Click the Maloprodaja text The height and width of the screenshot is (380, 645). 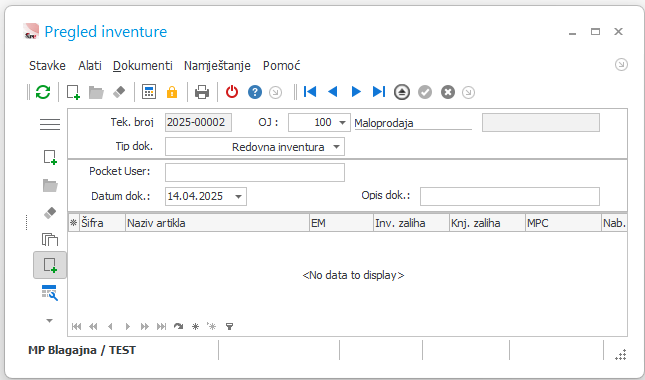pyautogui.click(x=384, y=123)
